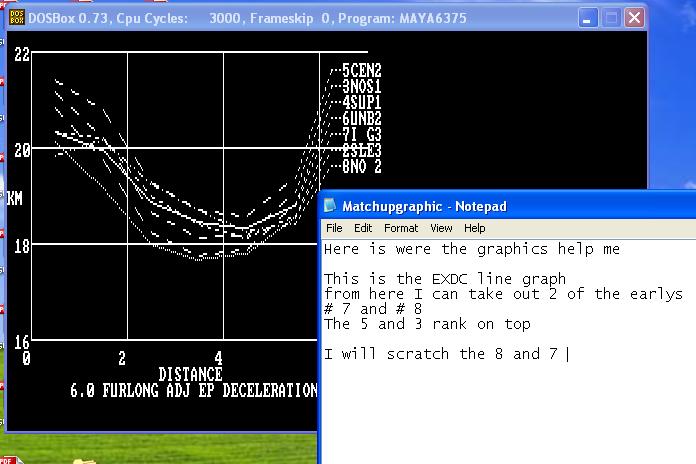Click the line 'from here I can take out 2 of the earlys'
Viewport: 696px width, 464px height.
pos(503,293)
